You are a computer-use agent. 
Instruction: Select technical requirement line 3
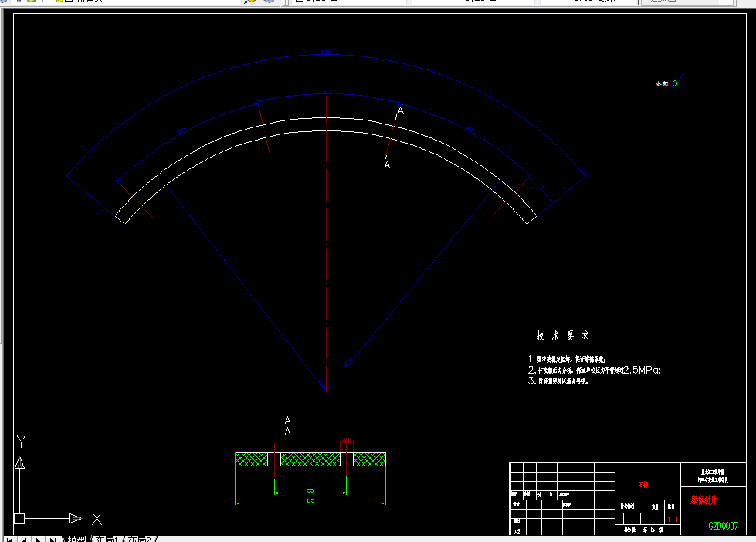[x=558, y=381]
